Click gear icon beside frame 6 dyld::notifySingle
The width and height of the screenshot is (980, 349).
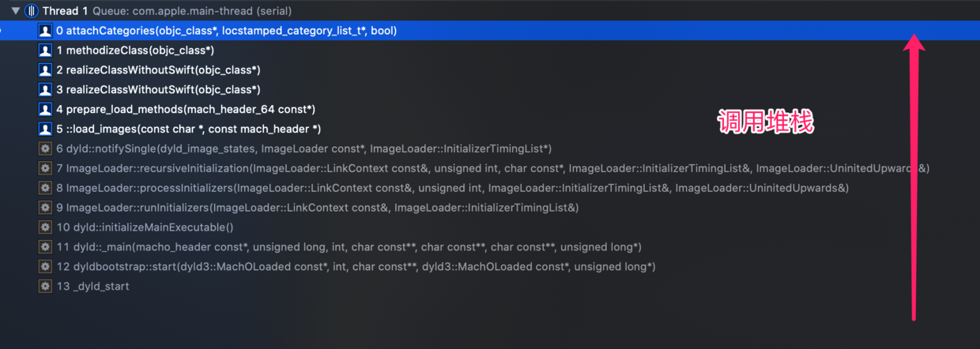(x=46, y=148)
